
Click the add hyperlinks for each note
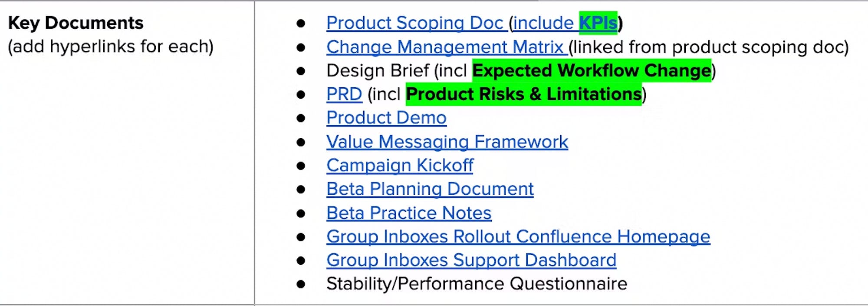tap(111, 47)
